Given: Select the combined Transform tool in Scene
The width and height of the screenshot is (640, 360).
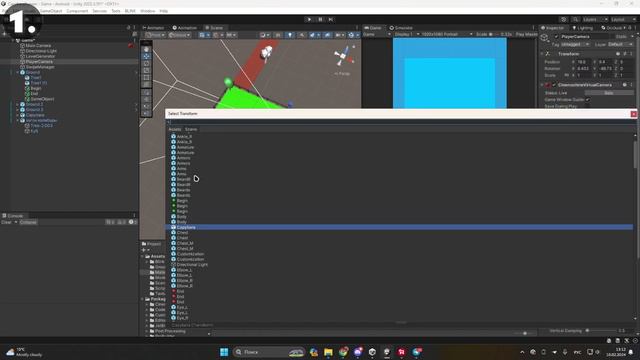Looking at the screenshot, I should click(146, 84).
